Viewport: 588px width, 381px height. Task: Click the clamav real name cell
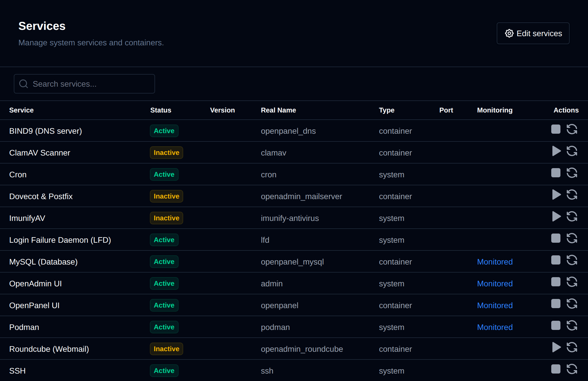pos(273,153)
